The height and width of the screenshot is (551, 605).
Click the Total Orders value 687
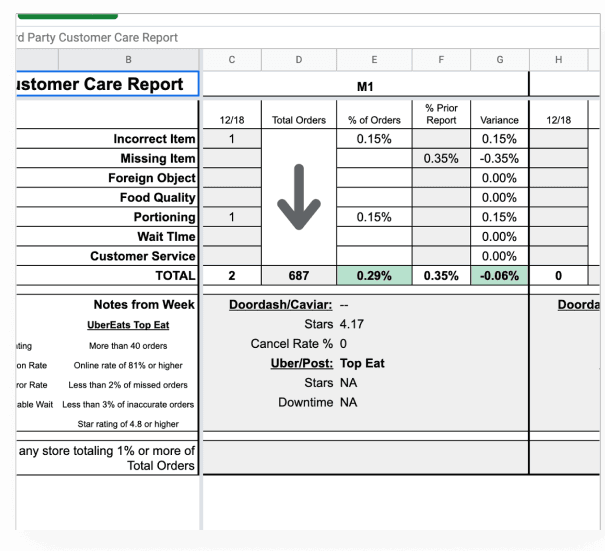pos(298,275)
